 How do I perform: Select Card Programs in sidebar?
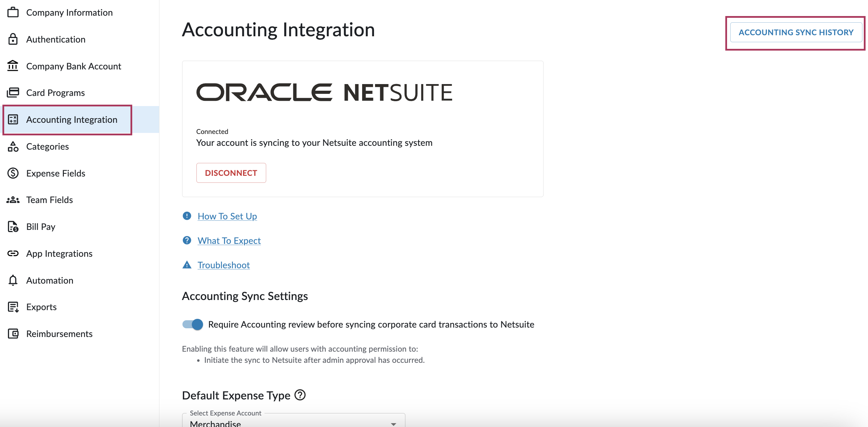click(x=80, y=93)
